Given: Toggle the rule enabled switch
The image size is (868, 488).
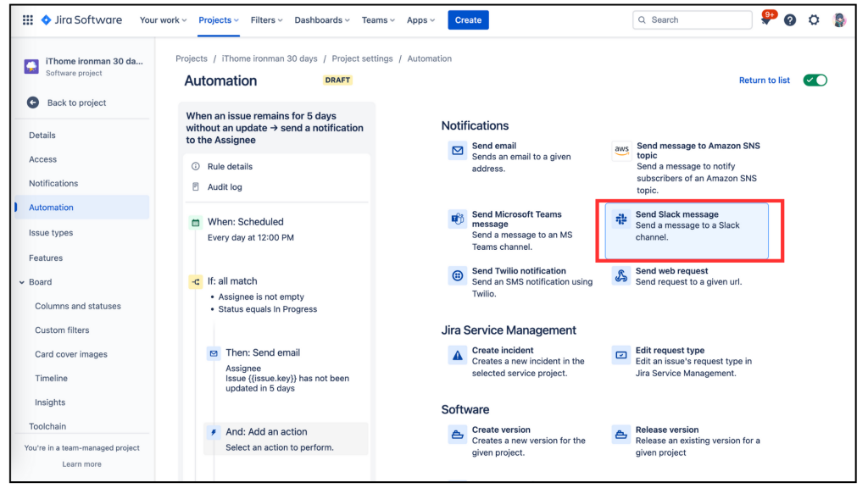Looking at the screenshot, I should [x=815, y=80].
